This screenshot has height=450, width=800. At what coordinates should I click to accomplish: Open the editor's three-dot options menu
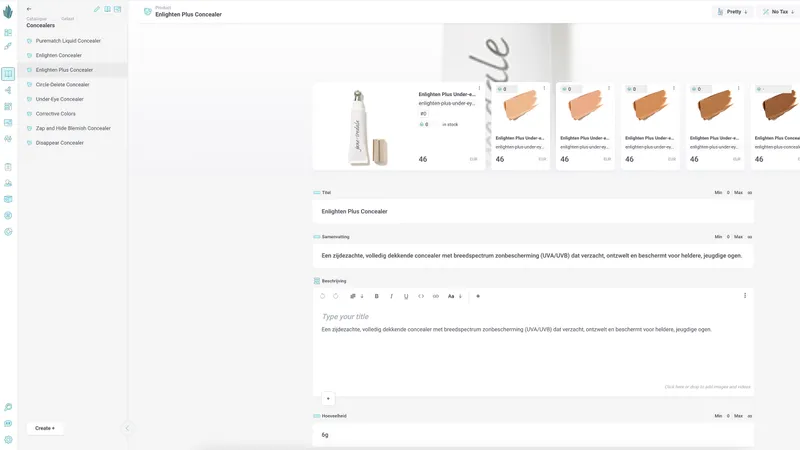745,296
